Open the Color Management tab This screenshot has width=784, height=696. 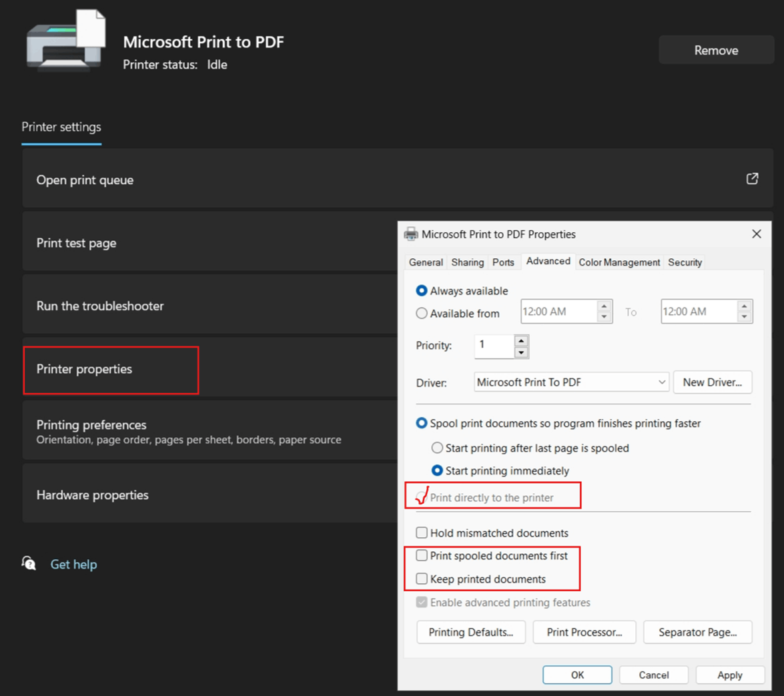pos(619,262)
